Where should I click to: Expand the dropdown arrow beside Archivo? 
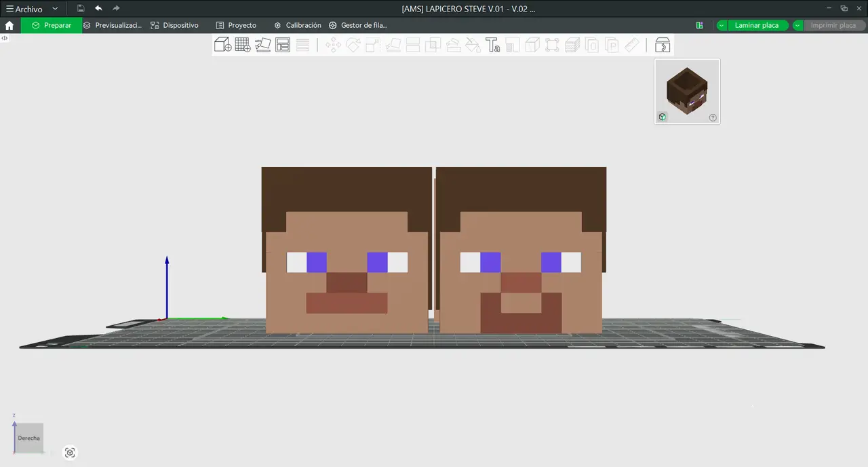55,9
